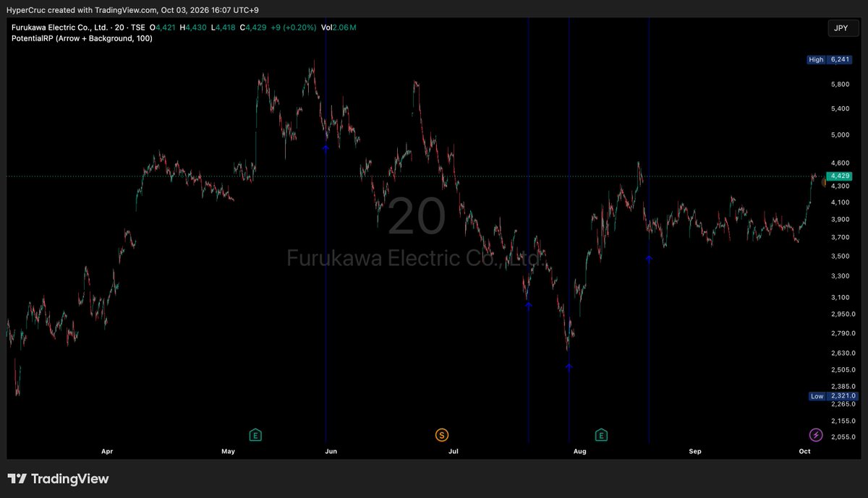
Task: Click the orange split S marker
Action: pos(441,434)
